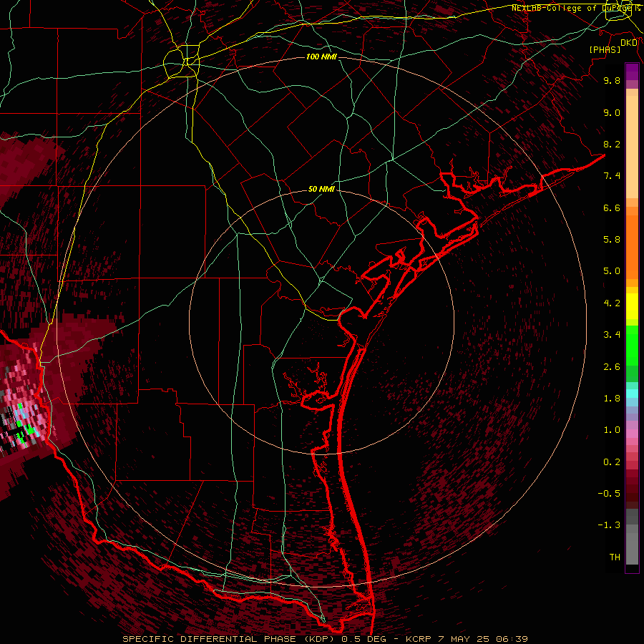Click the 4.2 value on the color scale
The height and width of the screenshot is (644, 644).
612,303
